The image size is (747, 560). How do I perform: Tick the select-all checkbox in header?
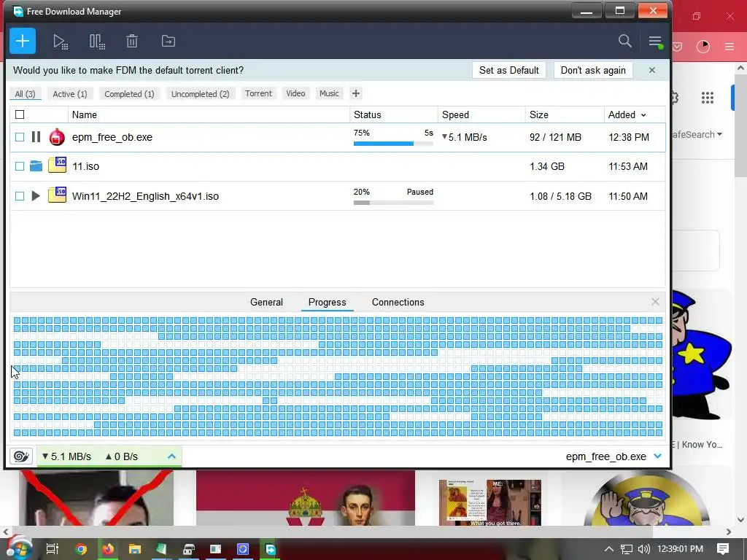coord(20,114)
